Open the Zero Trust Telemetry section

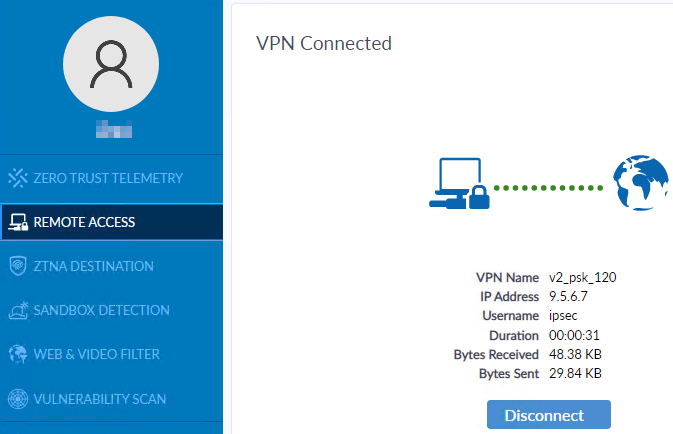click(x=108, y=178)
